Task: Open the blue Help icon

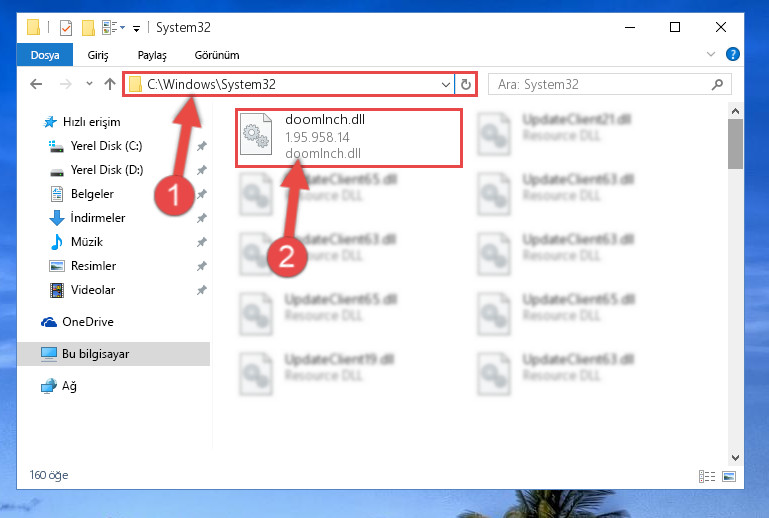Action: click(x=732, y=54)
